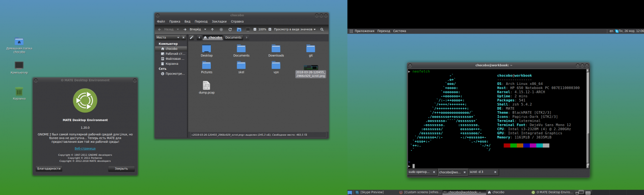Open the Переход panel menu
Screen dimensions: 644x195
384,31
